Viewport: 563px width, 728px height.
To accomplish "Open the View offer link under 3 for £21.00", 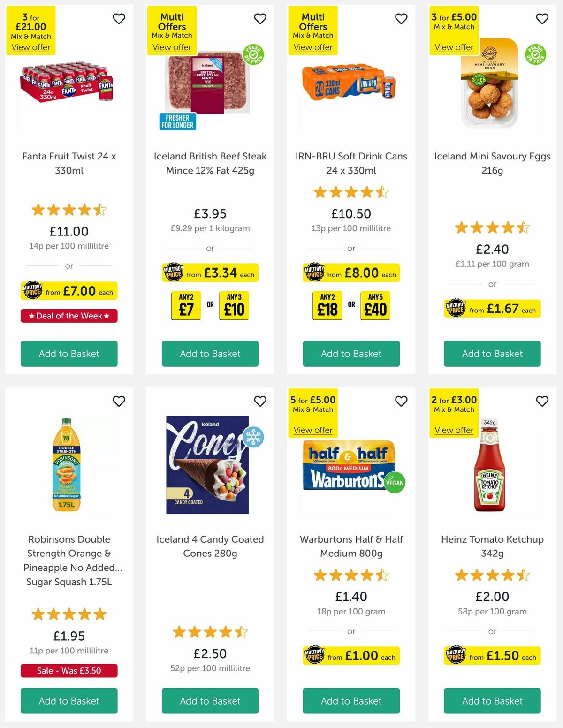I will pos(31,47).
